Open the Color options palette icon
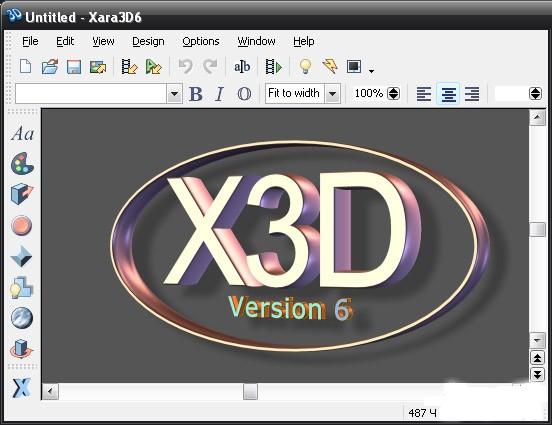The width and height of the screenshot is (552, 425). coord(22,164)
